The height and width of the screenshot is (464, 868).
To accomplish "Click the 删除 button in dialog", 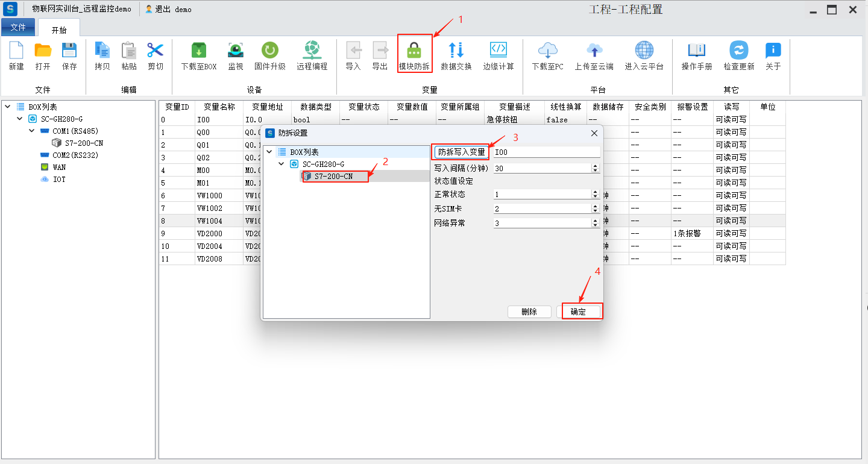I will pos(529,312).
